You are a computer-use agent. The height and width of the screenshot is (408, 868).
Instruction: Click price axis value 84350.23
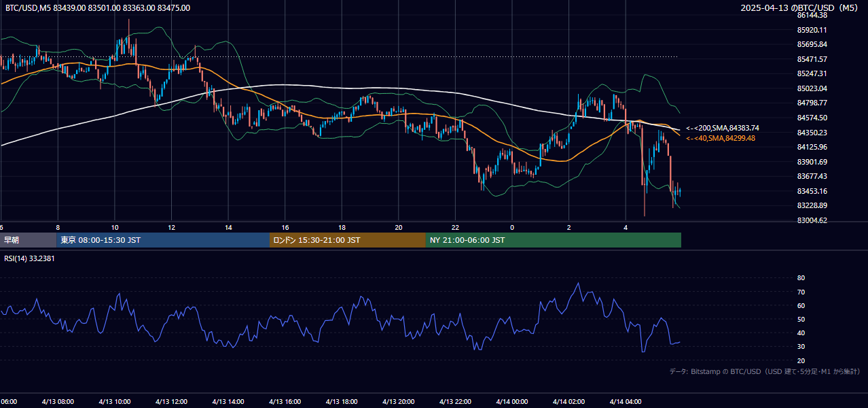(812, 133)
